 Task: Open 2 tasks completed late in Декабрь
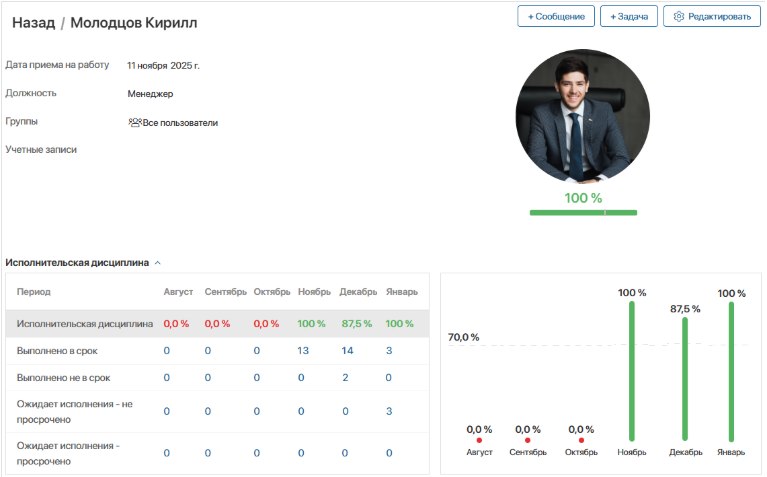347,378
